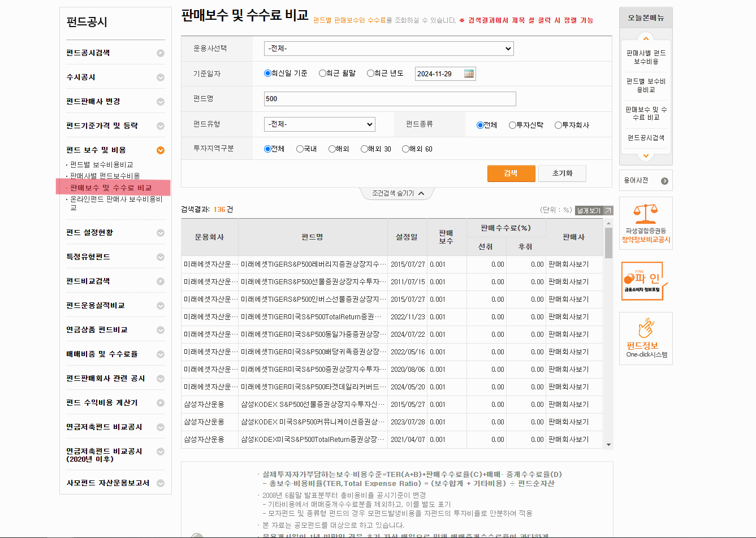Viewport: 756px width, 538px height.
Task: Open 펀드별 보수비용비교 in 오늘본메뉴
Action: click(646, 85)
